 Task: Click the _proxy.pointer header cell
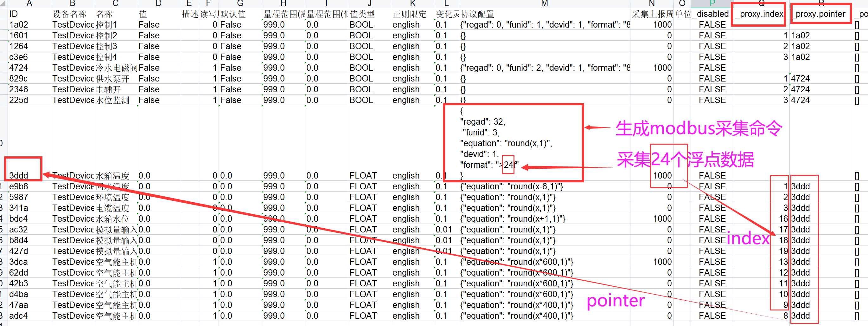pos(820,14)
